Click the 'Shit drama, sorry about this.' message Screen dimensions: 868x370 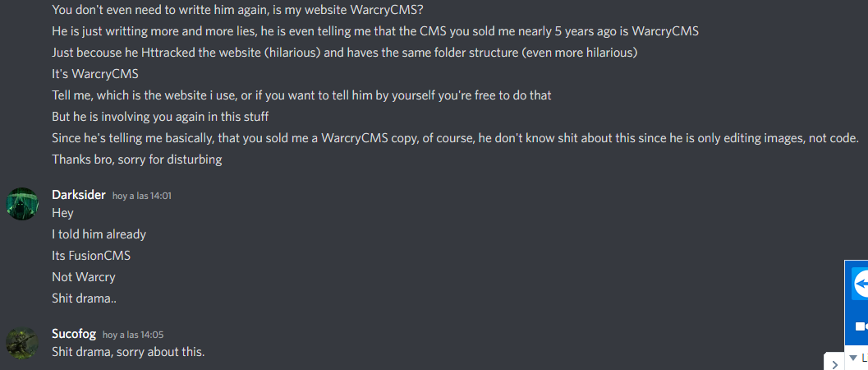[128, 352]
